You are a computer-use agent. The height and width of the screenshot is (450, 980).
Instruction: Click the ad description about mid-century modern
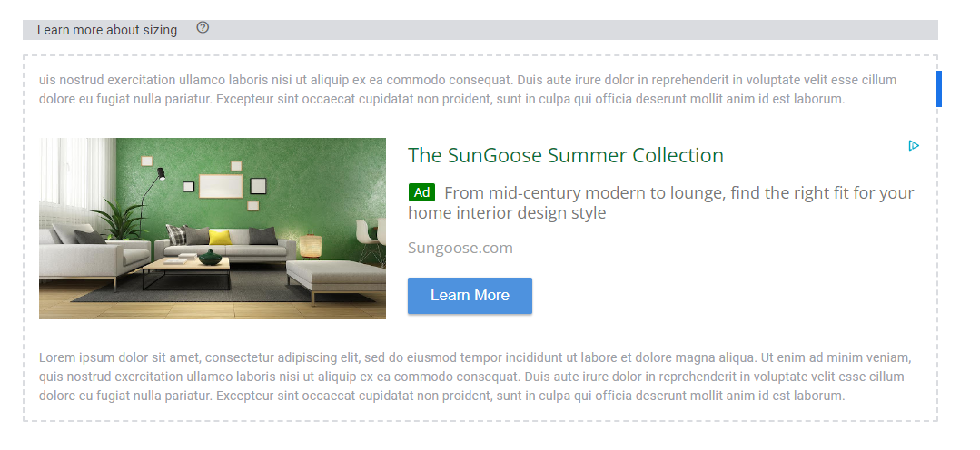point(661,203)
